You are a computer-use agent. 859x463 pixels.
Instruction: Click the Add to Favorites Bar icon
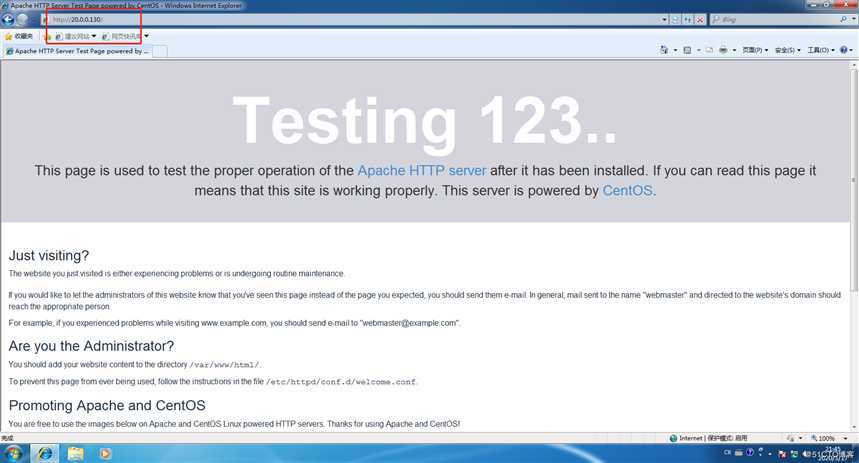click(48, 37)
